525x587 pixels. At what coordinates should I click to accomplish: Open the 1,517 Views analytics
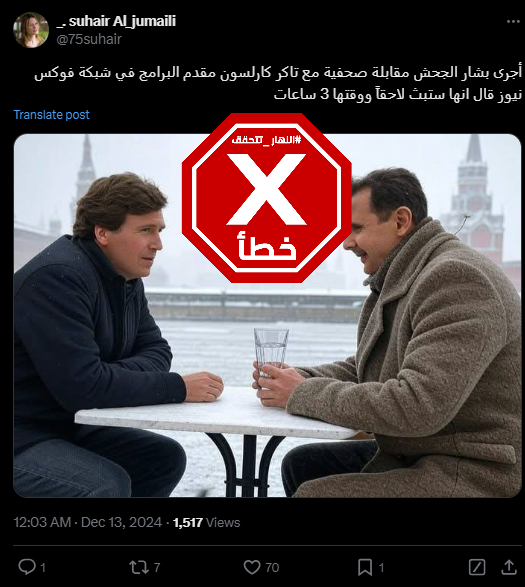tap(206, 522)
